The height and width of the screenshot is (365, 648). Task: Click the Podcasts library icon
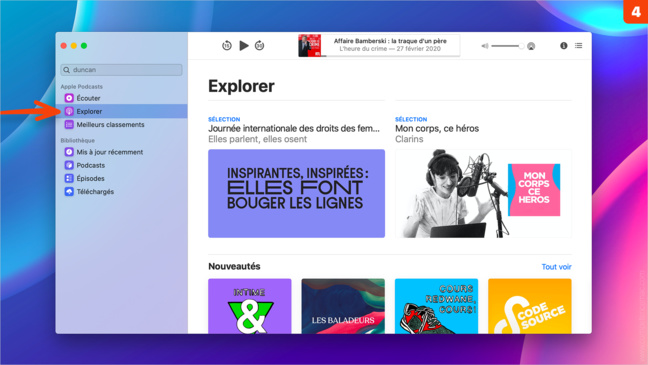click(x=69, y=165)
